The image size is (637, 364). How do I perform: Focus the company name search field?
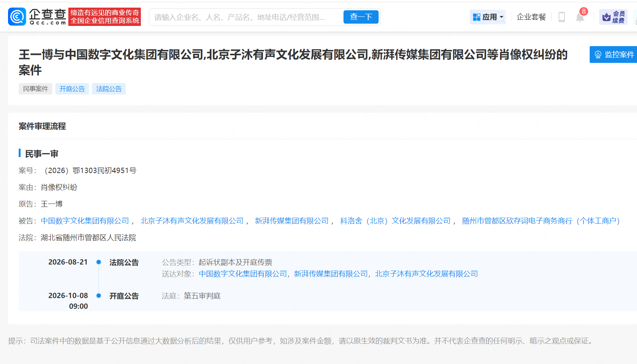[x=246, y=17]
